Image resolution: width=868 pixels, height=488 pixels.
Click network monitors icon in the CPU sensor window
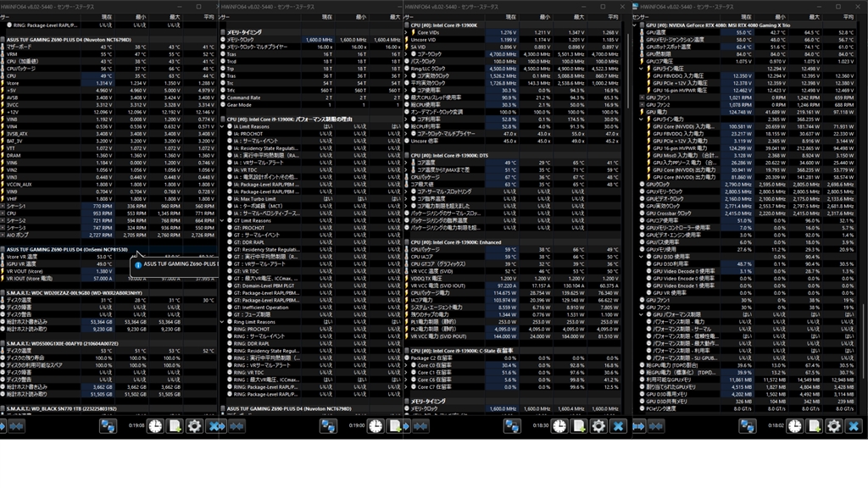coord(512,426)
